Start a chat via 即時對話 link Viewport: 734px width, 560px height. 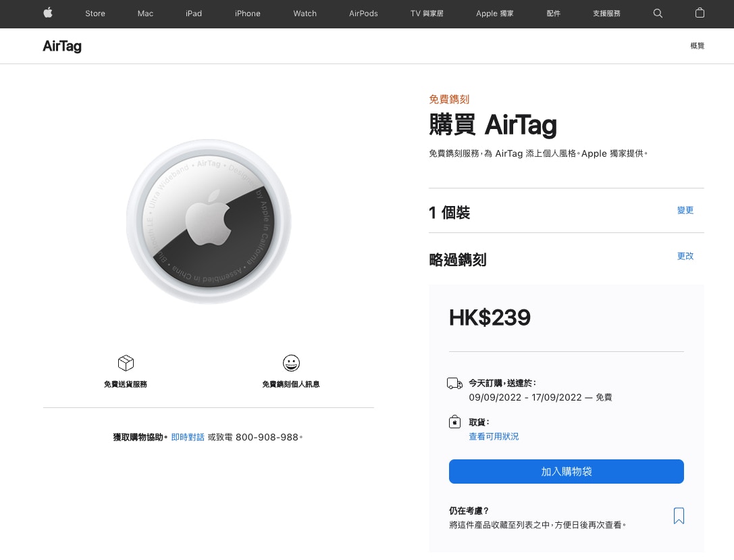188,437
